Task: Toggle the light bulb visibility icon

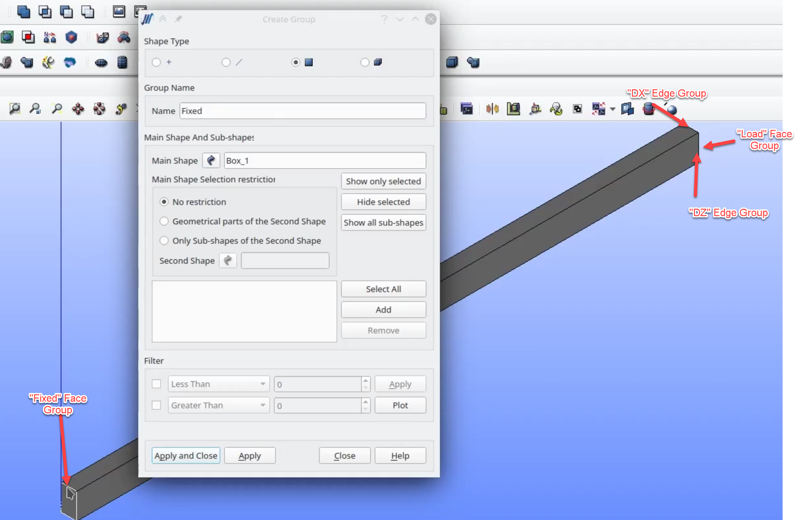Action: [556, 109]
